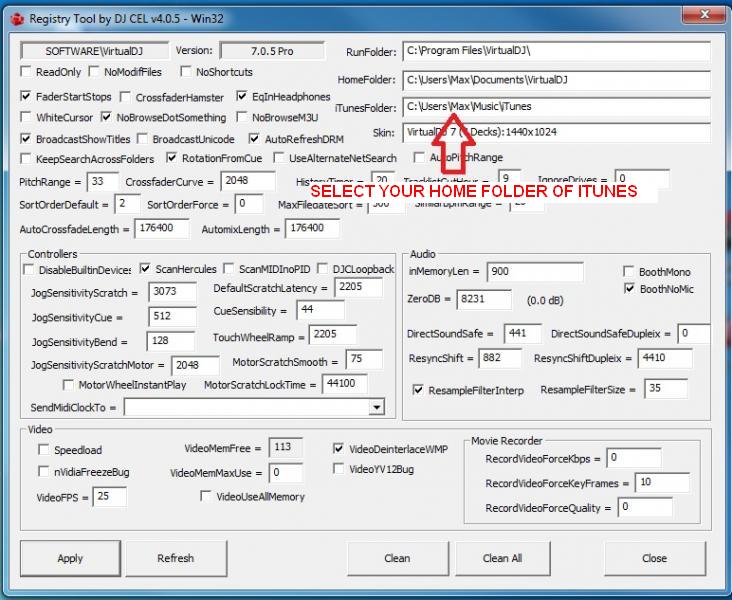Viewport: 732px width, 600px height.
Task: Click the SortOrderDefault field
Action: click(127, 204)
